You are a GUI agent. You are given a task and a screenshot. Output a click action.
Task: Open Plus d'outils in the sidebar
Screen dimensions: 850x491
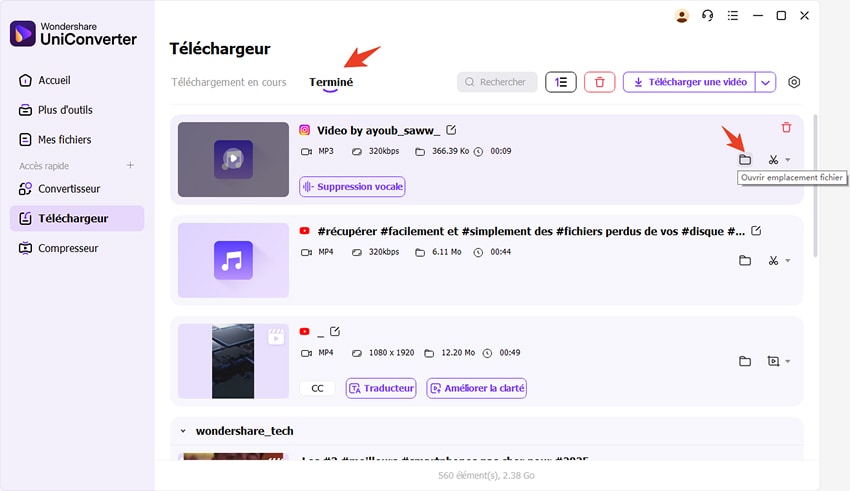[x=55, y=110]
